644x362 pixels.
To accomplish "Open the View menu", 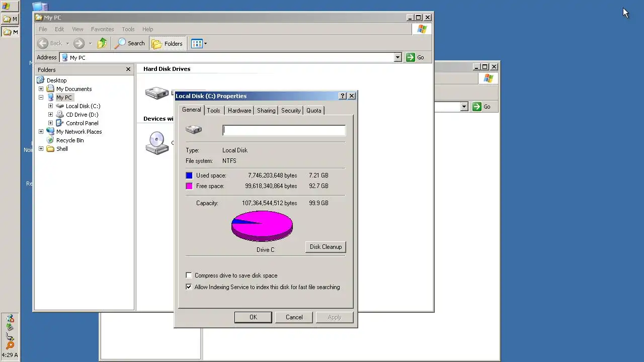I will tap(77, 29).
